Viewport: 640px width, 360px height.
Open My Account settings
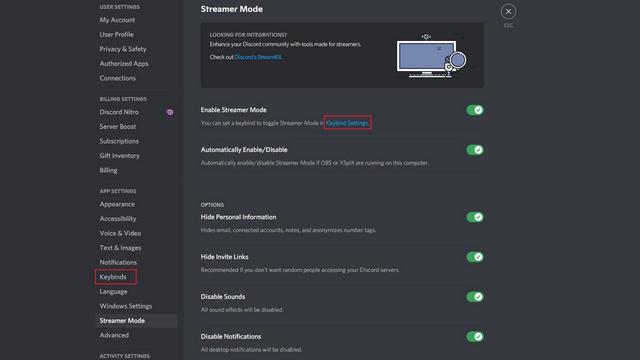pos(117,20)
